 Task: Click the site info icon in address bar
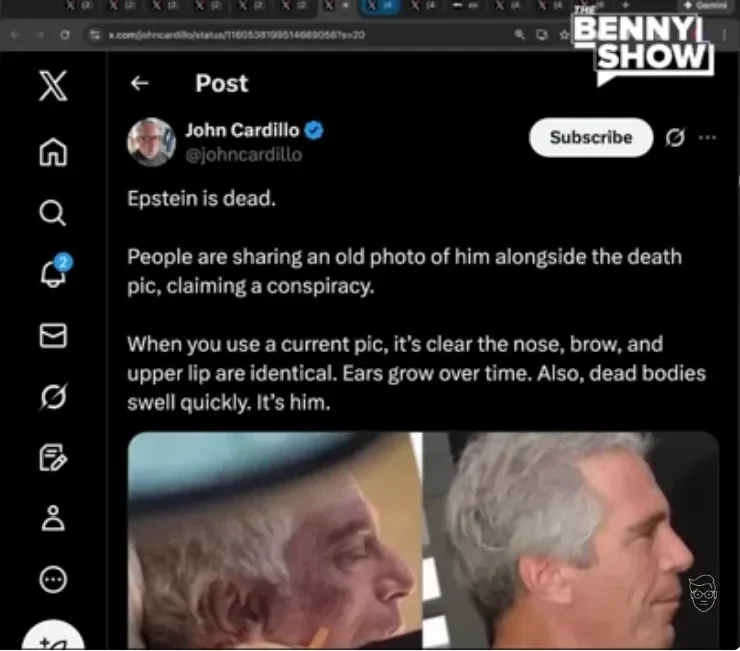coord(95,34)
